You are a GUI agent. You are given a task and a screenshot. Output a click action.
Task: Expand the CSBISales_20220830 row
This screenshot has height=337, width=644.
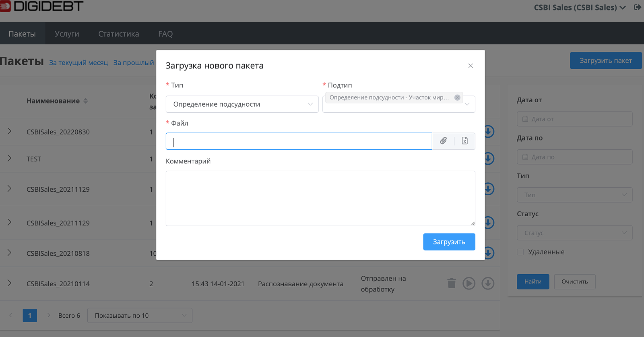pos(9,131)
